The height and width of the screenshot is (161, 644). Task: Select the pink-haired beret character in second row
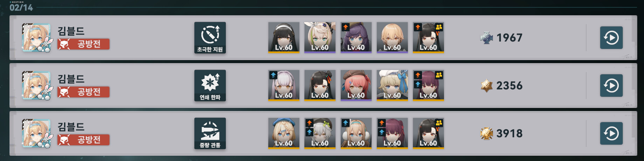coord(356,85)
